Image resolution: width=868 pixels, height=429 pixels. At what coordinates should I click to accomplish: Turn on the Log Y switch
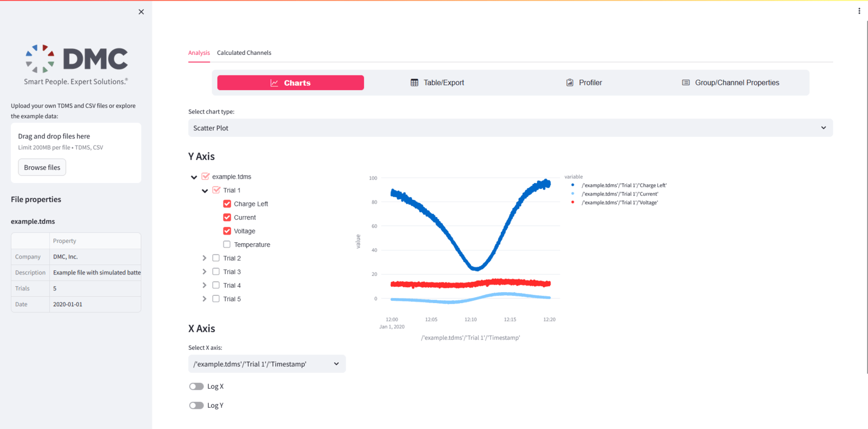[x=196, y=406]
